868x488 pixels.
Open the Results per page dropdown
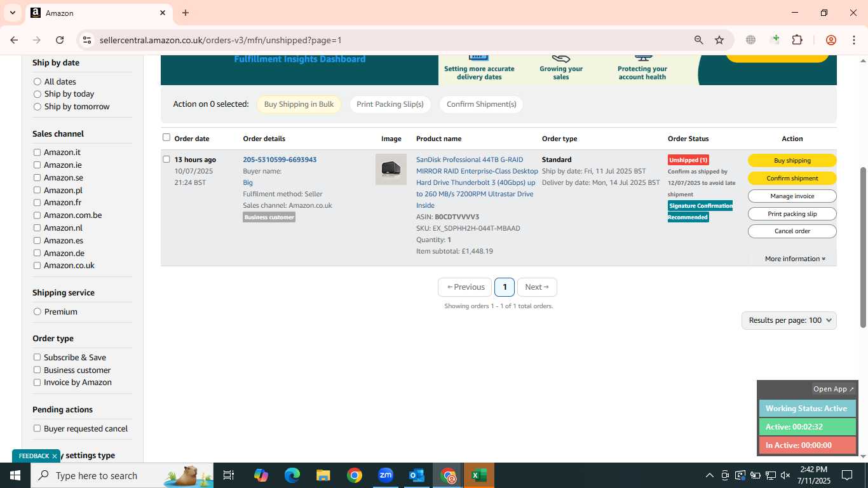click(789, 320)
